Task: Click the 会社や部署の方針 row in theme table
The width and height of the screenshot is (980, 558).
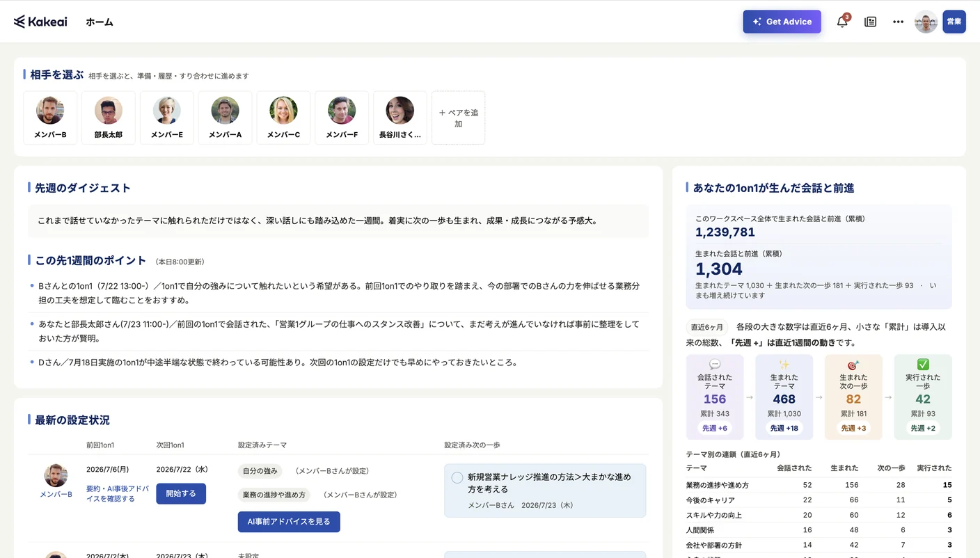Action: (819, 545)
